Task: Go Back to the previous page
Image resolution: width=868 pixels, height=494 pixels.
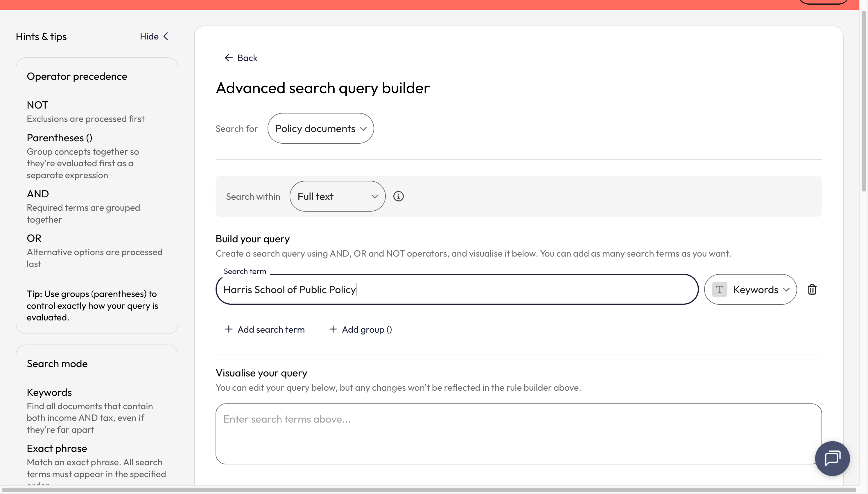Action: [x=241, y=58]
